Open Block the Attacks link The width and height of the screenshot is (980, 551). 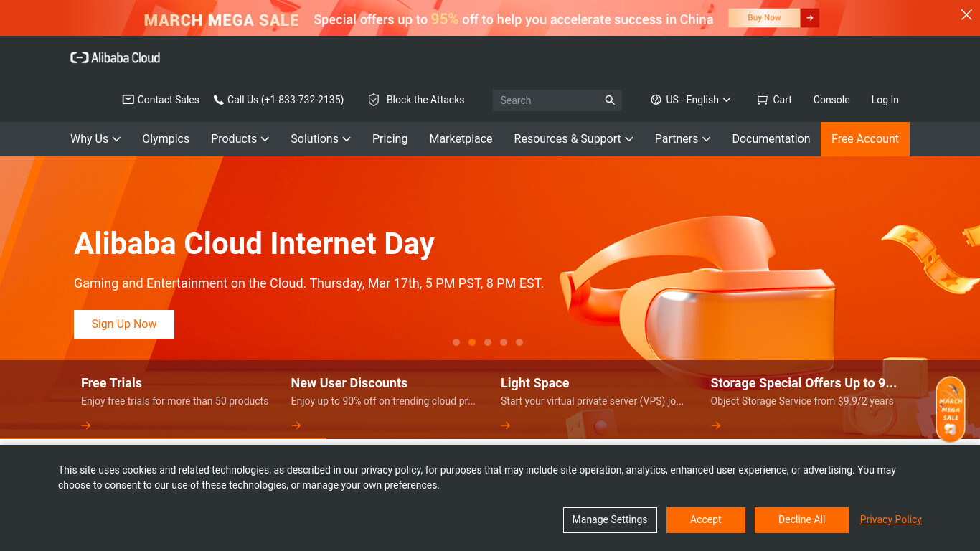click(x=425, y=100)
